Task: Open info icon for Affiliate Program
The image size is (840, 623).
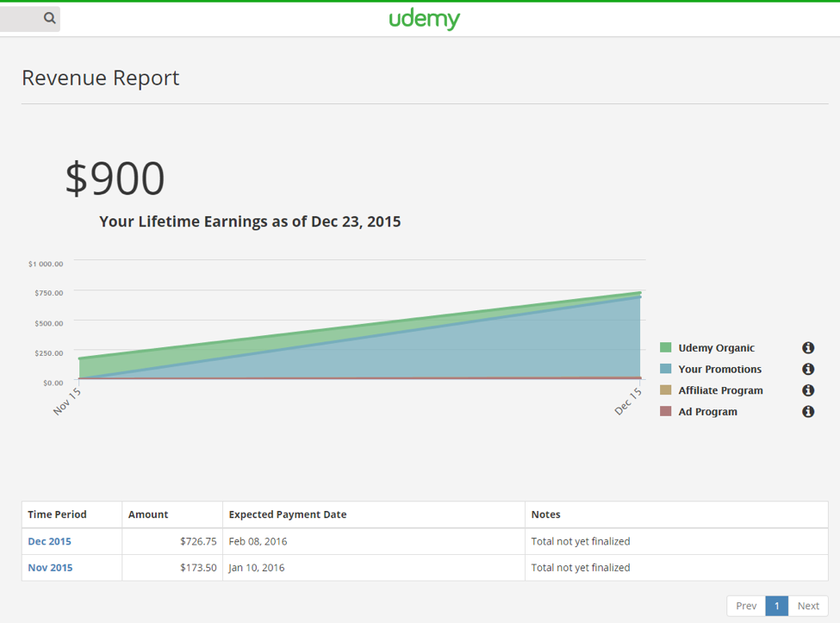Action: click(x=808, y=390)
